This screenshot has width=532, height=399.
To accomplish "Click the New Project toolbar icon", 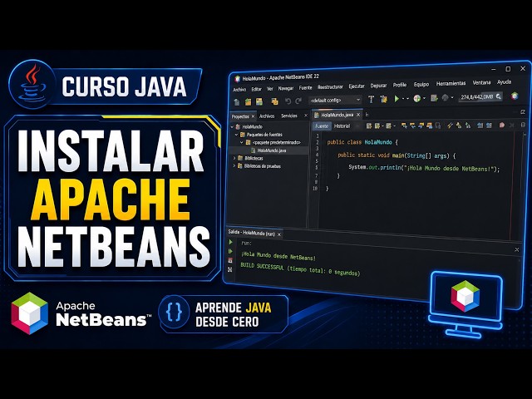I will tap(248, 101).
